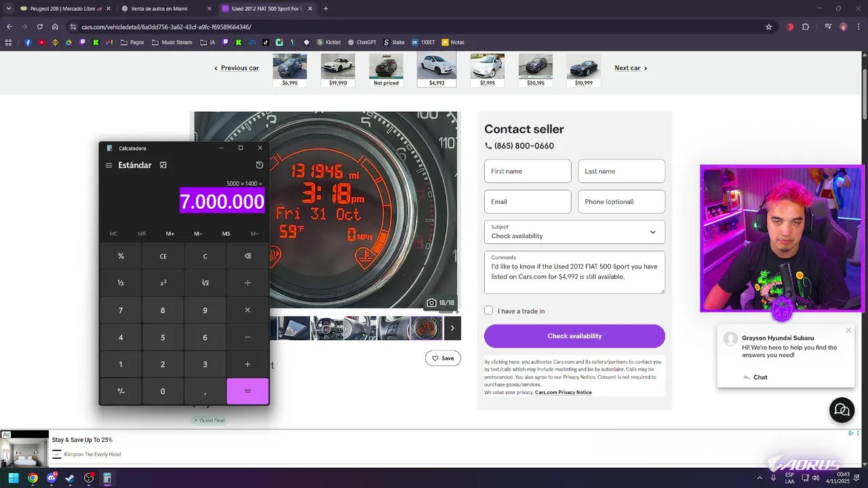Screen dimensions: 868x488
Task: Open YouTube bookmark icon
Action: pyautogui.click(x=41, y=42)
